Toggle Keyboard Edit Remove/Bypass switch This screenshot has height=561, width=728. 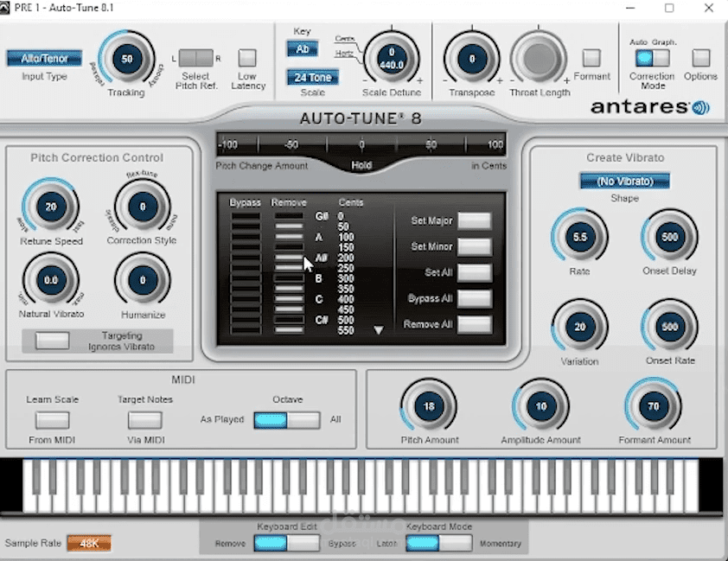[287, 543]
